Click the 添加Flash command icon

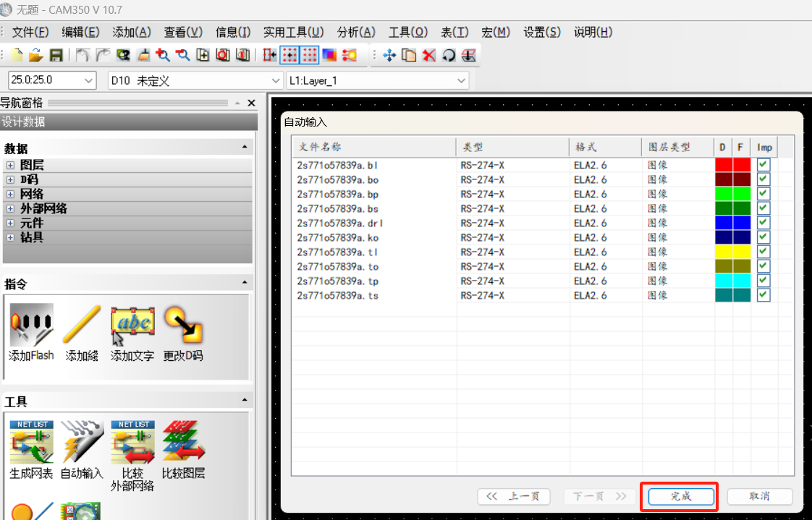31,325
